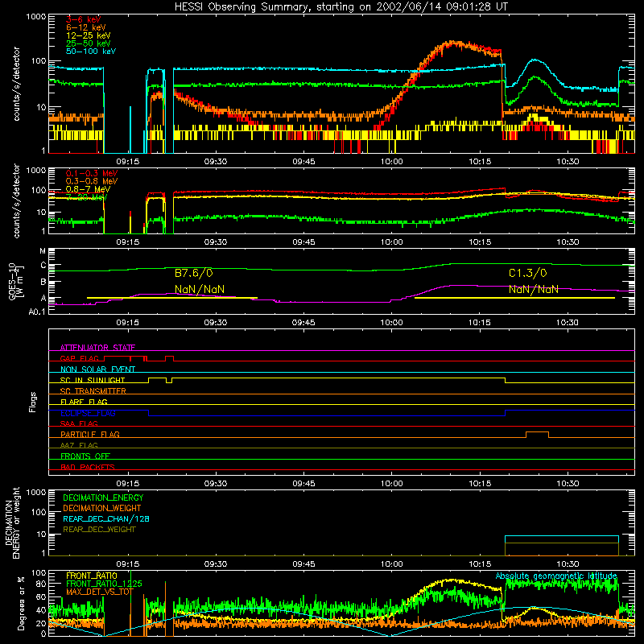Click the 25-50 keV legend entry
The width and height of the screenshot is (644, 644).
[x=89, y=43]
